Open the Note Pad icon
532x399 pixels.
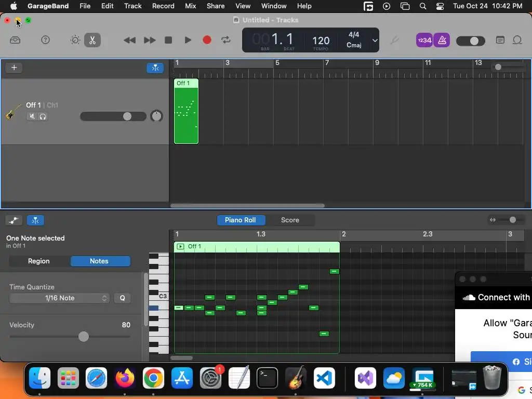click(500, 41)
